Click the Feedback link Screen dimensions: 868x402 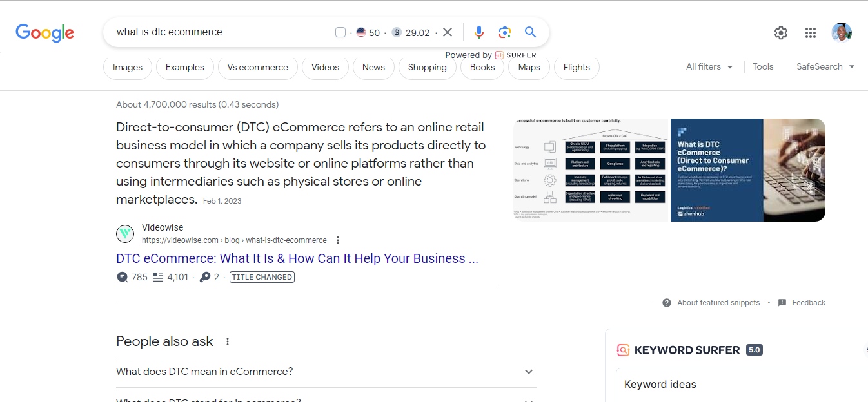(809, 303)
